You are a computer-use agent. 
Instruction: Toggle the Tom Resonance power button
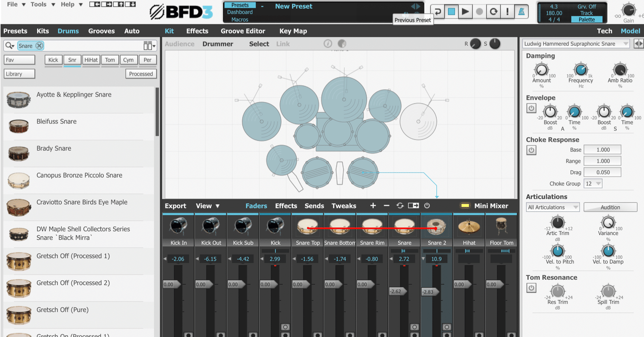[531, 288]
